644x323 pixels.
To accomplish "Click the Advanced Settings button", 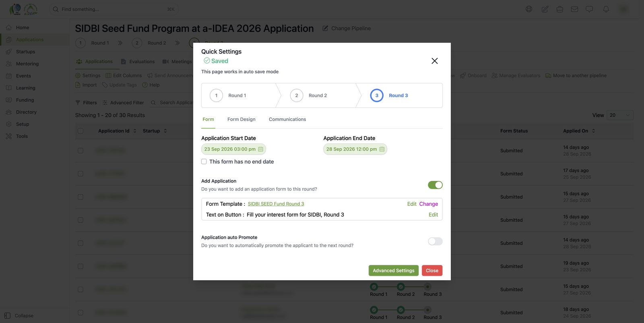I will click(x=394, y=271).
